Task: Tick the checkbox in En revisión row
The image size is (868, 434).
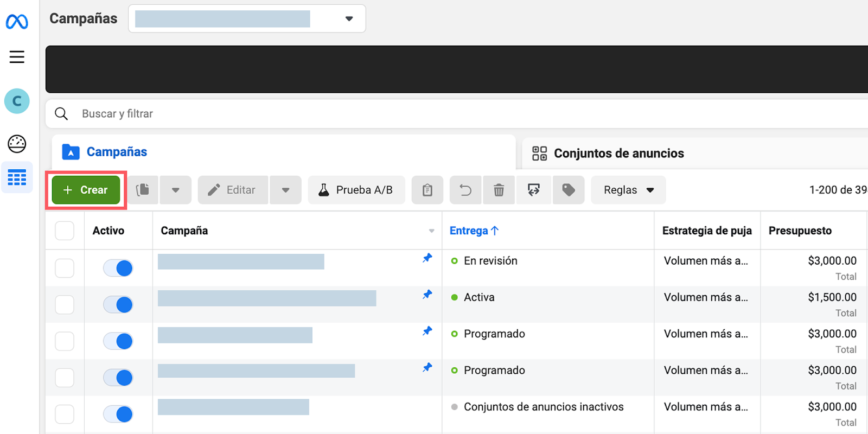Action: (x=65, y=268)
